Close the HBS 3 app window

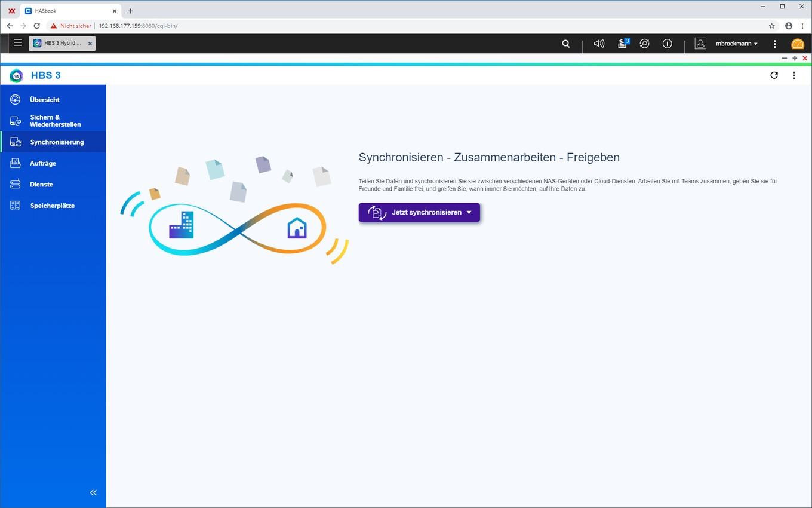(805, 58)
